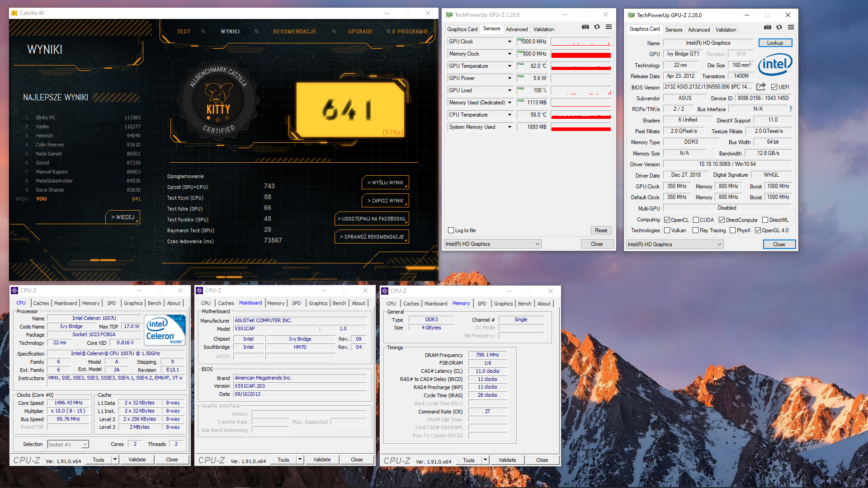Click the title bar icon of the CPU-Z window showing the CPU tab
Viewport: 868px width, 488px height.
click(14, 291)
